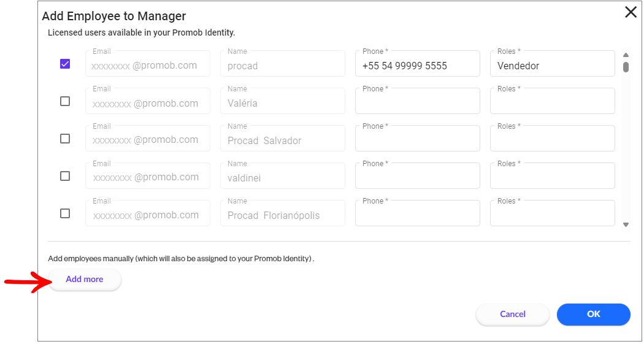Screen dimensions: 644x344
Task: Tick the checkbox for Valéria
Action: [x=65, y=101]
